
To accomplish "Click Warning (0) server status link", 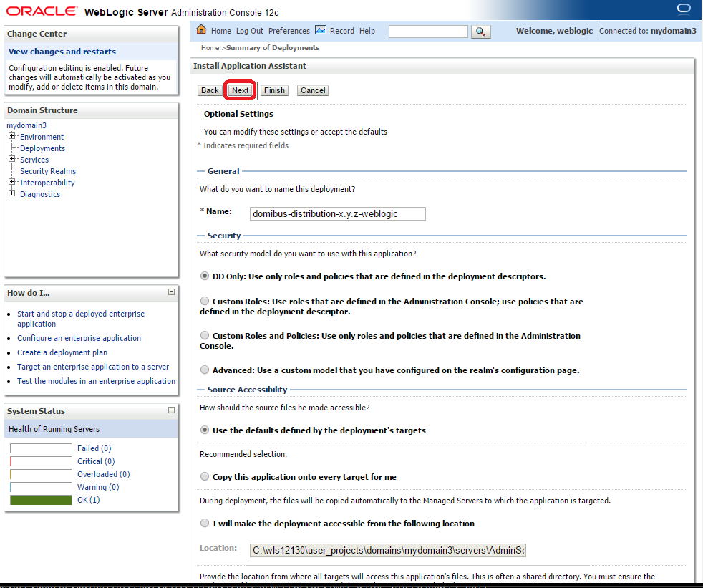I will click(x=98, y=488).
